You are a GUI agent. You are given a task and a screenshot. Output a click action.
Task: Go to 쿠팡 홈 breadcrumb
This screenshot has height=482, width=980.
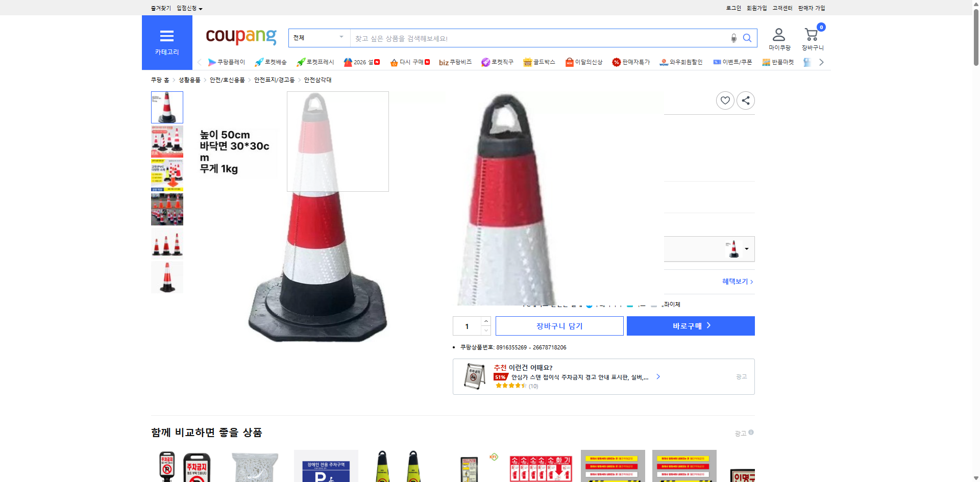160,80
